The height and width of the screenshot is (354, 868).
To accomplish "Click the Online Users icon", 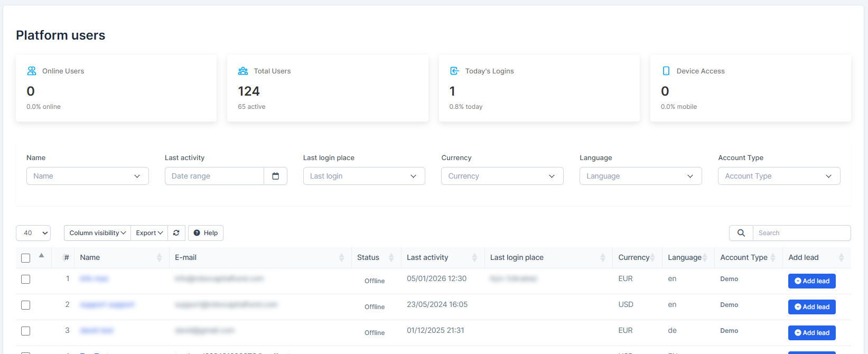I will (32, 71).
